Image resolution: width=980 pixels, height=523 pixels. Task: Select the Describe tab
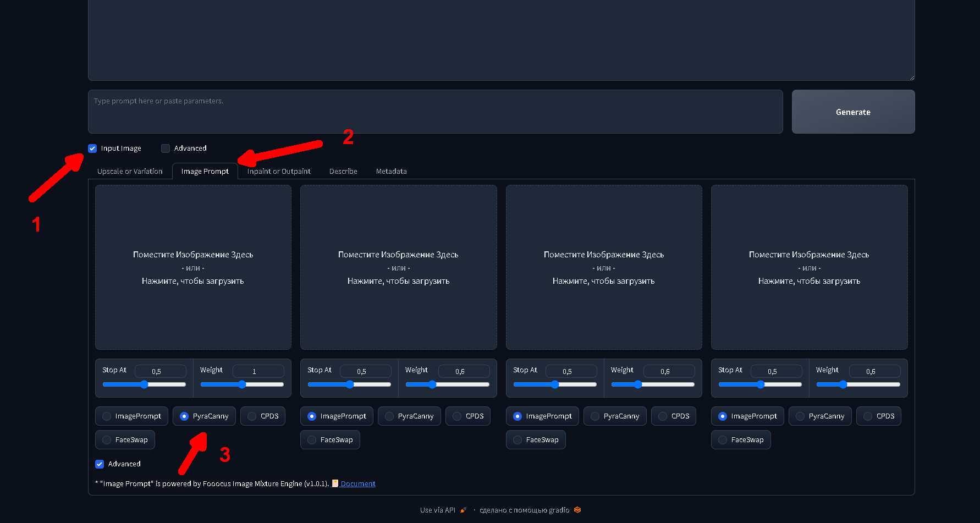tap(343, 172)
